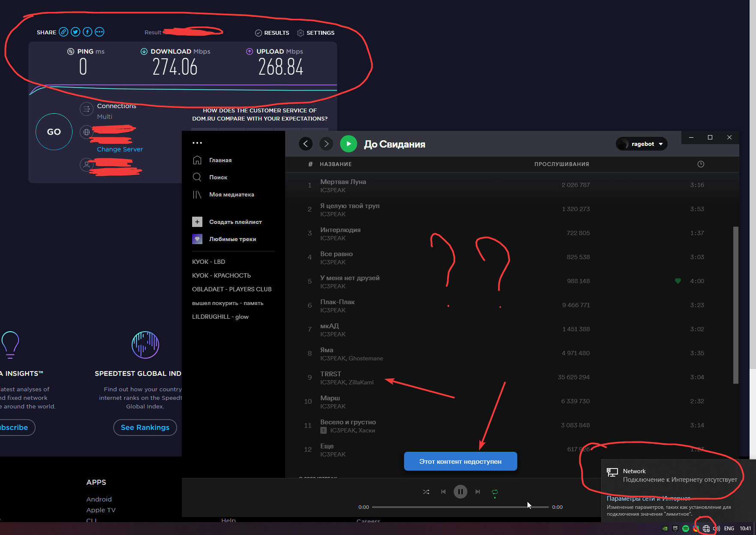Open Epic Games tray icon
The width and height of the screenshot is (756, 535).
click(x=675, y=529)
